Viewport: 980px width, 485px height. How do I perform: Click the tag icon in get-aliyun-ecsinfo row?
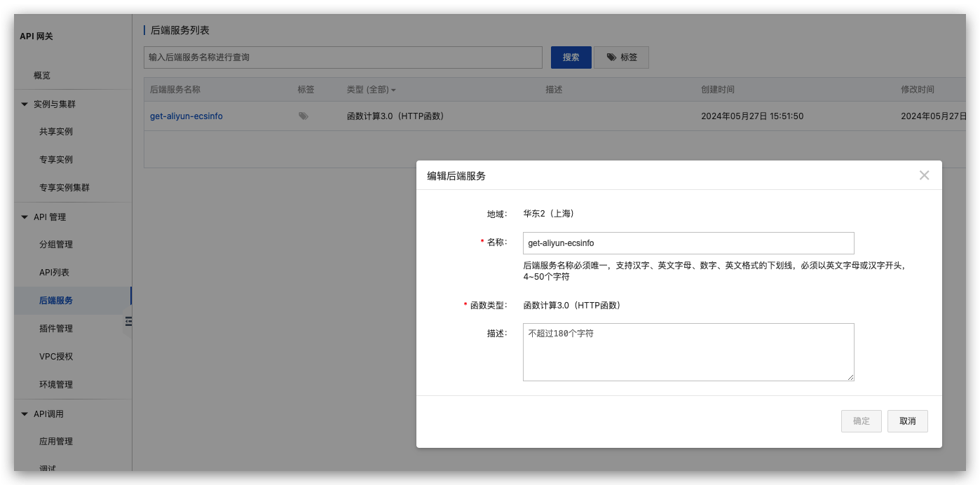coord(303,116)
